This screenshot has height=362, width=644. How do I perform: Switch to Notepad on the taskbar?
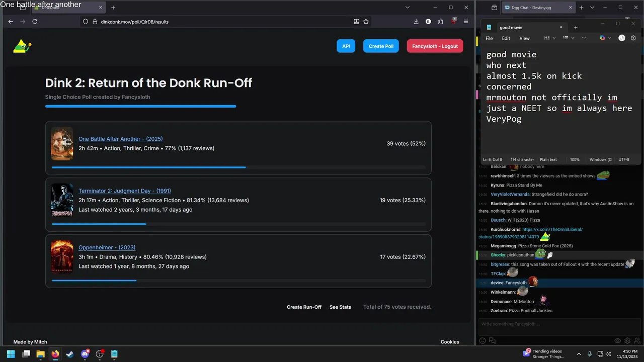click(114, 354)
